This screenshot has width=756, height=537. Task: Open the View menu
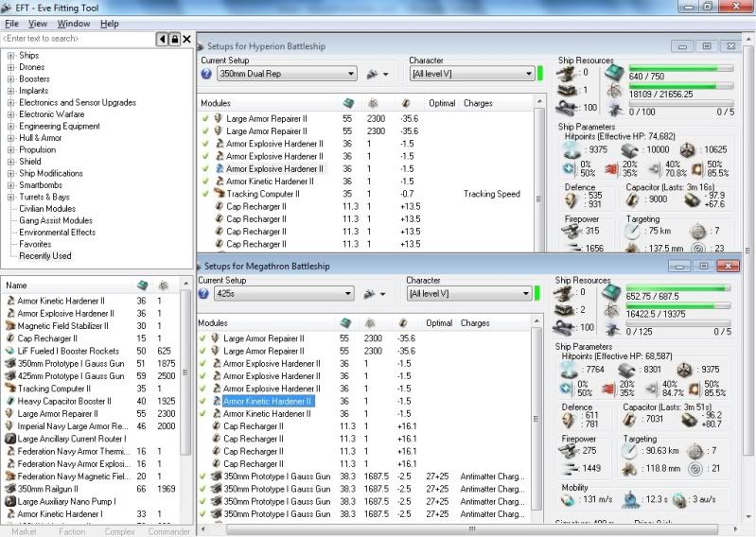point(38,24)
